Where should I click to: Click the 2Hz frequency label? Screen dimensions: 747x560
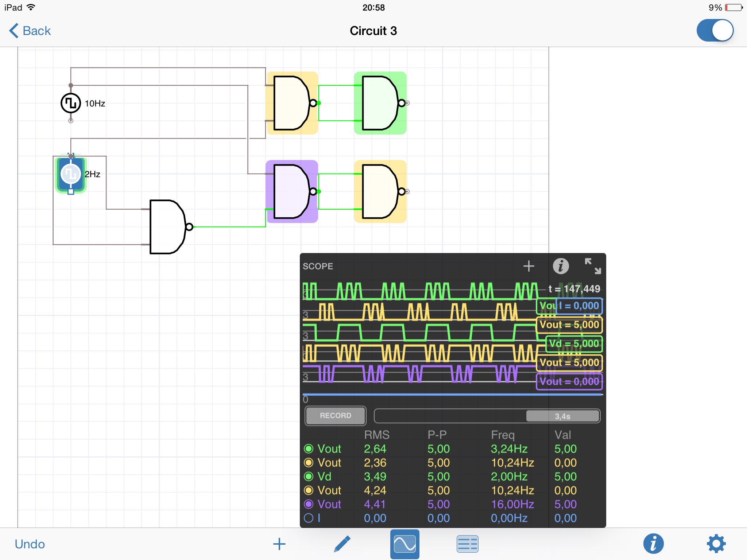point(92,174)
